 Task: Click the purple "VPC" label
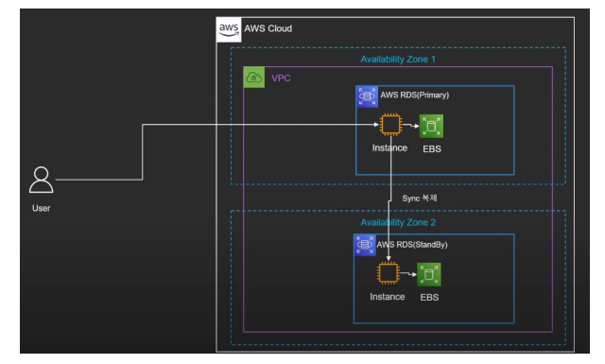click(281, 78)
